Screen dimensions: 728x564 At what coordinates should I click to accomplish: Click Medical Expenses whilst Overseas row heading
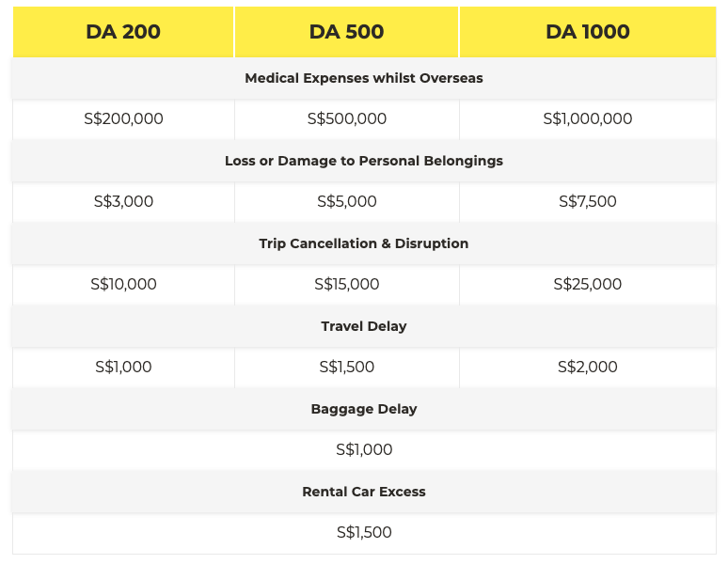coord(364,78)
